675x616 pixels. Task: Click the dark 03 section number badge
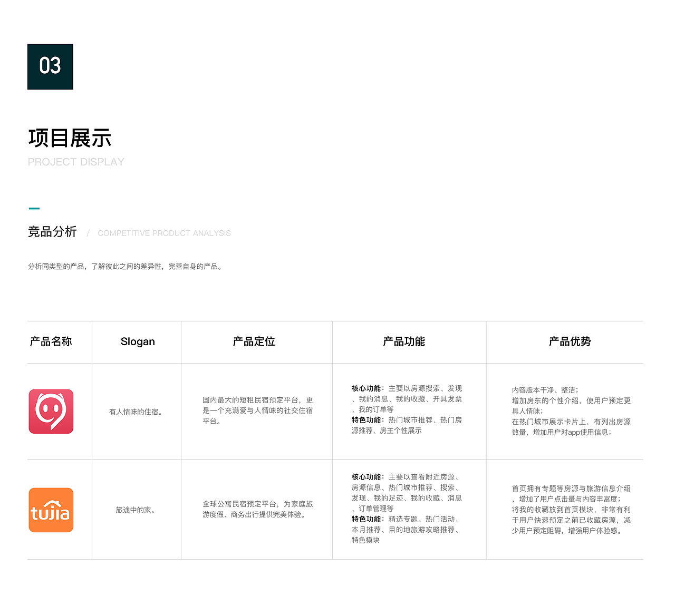[50, 66]
